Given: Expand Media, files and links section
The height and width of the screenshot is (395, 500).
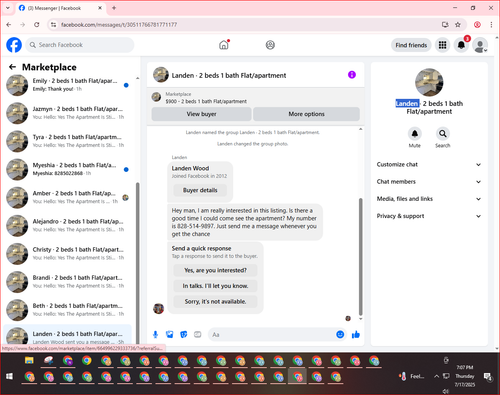Looking at the screenshot, I should pyautogui.click(x=429, y=199).
